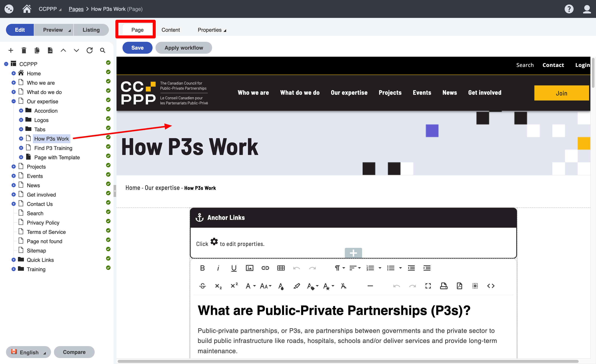Switch to the Page tab
This screenshot has height=364, width=596.
(137, 30)
